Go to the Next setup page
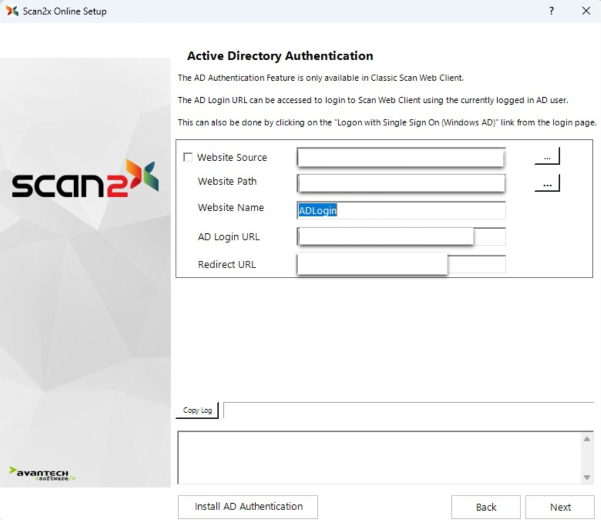 coord(560,507)
